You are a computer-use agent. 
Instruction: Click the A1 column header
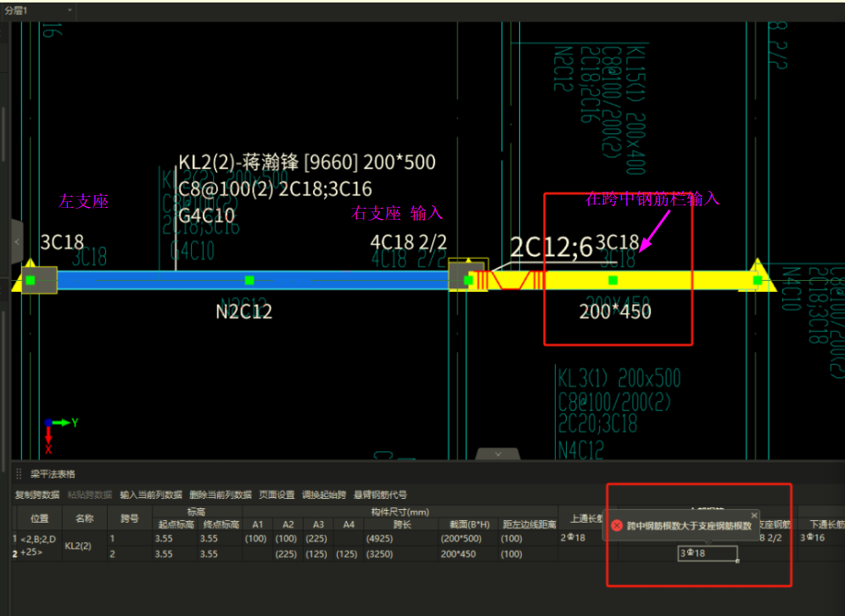258,524
